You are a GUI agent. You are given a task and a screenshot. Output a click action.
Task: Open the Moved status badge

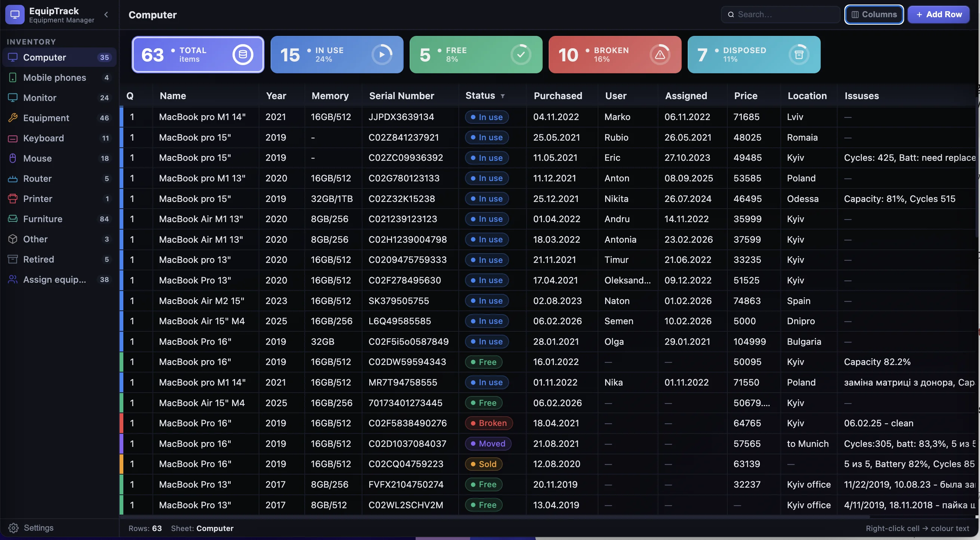point(488,444)
